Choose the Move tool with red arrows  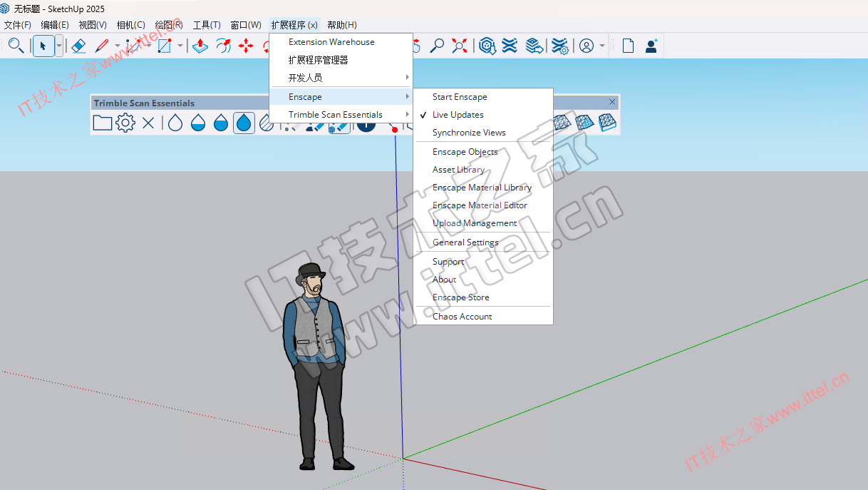(246, 46)
